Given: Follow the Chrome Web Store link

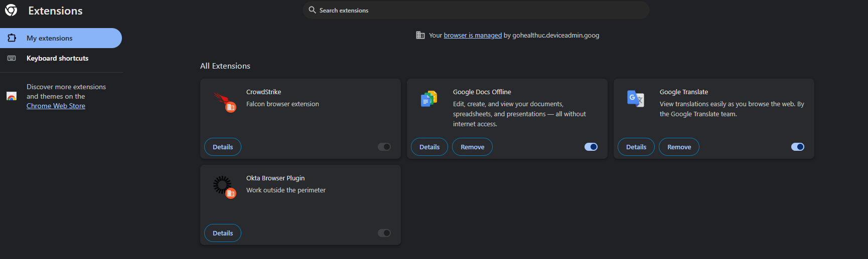Looking at the screenshot, I should pyautogui.click(x=56, y=106).
